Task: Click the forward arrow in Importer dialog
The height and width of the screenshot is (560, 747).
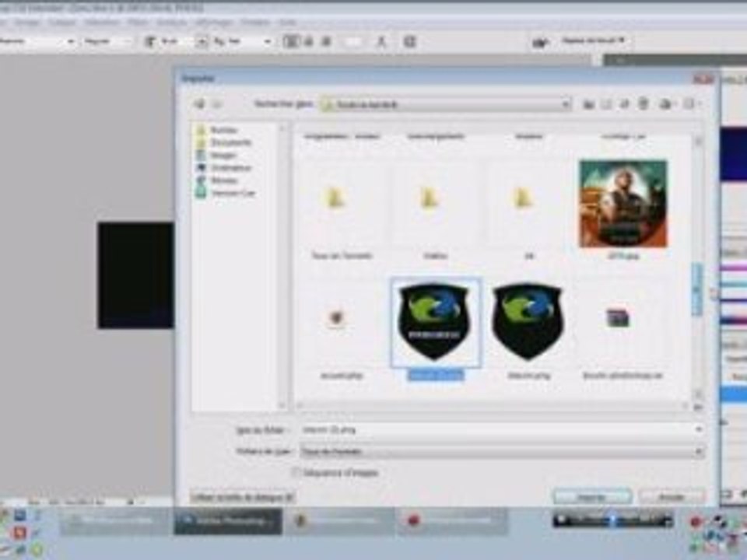Action: (x=217, y=103)
